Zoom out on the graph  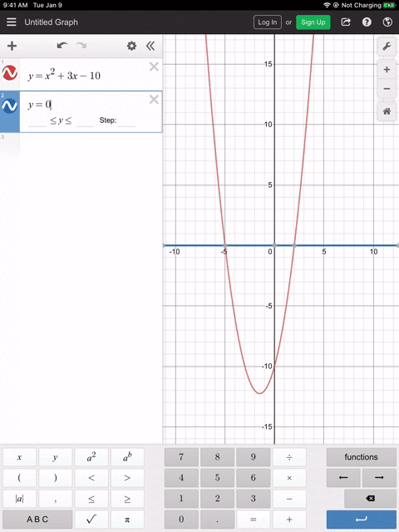pos(387,89)
